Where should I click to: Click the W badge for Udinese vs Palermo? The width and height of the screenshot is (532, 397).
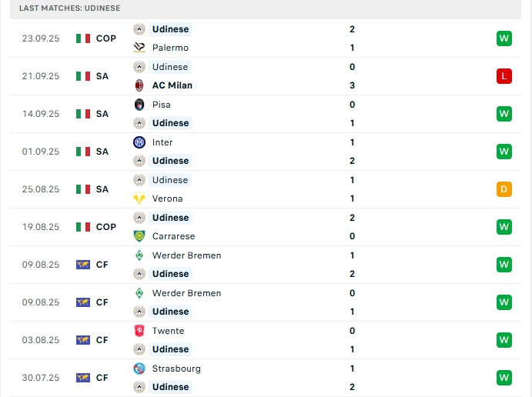click(504, 38)
